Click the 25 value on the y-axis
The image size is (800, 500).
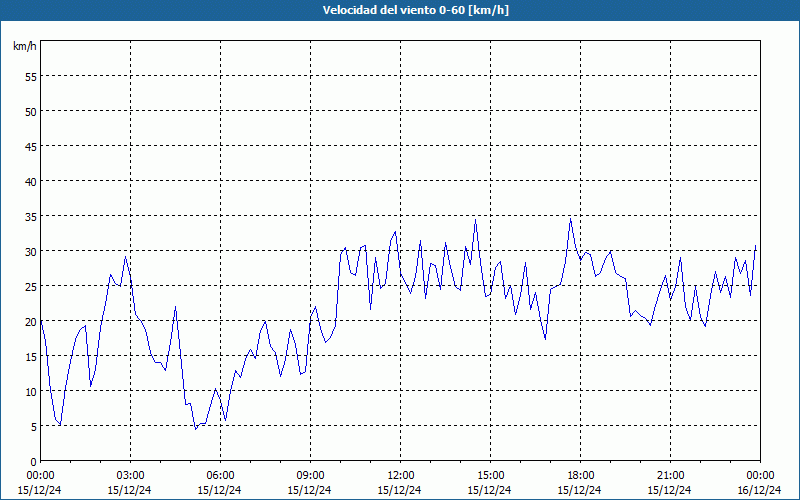coord(31,286)
